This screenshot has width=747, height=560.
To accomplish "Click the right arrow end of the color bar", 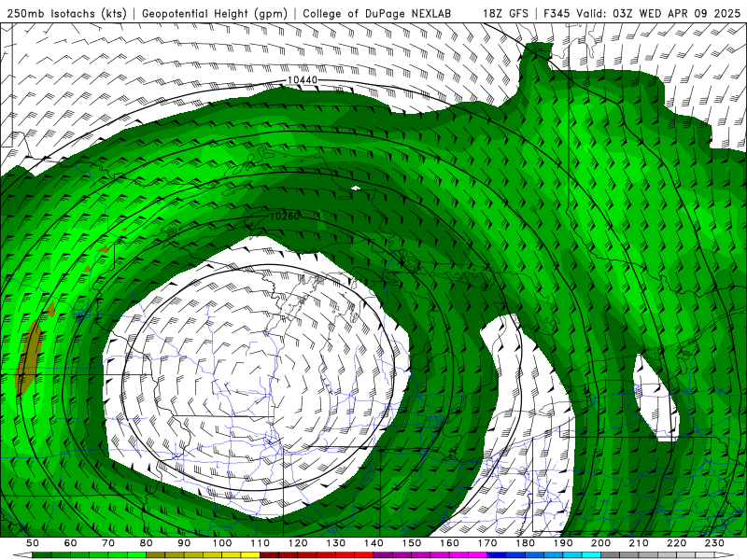I will point(725,555).
